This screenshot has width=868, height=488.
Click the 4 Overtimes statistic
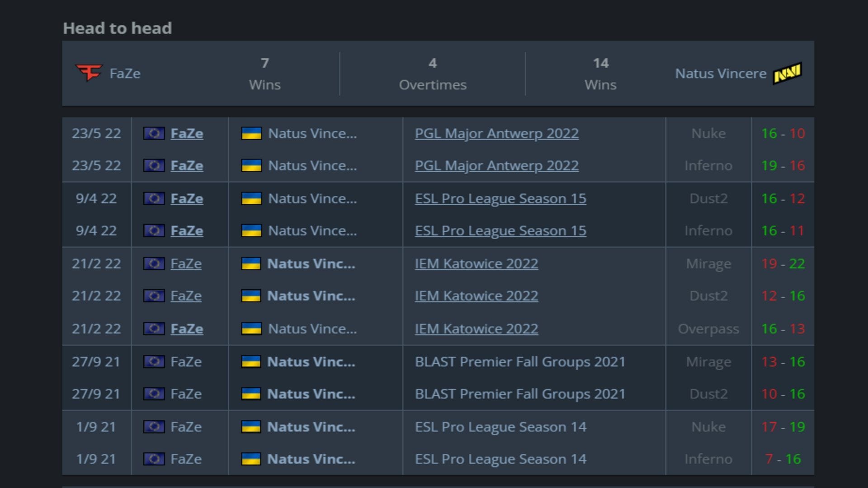point(433,74)
